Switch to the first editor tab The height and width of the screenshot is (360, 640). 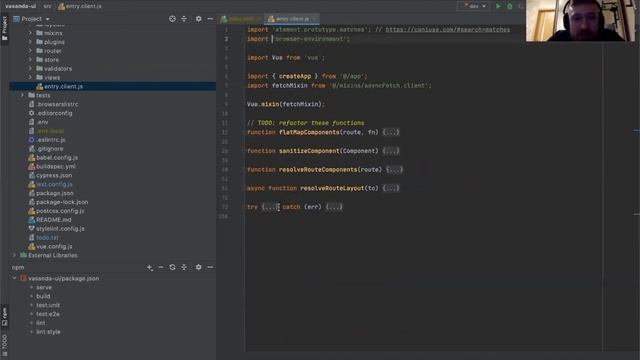(241, 19)
